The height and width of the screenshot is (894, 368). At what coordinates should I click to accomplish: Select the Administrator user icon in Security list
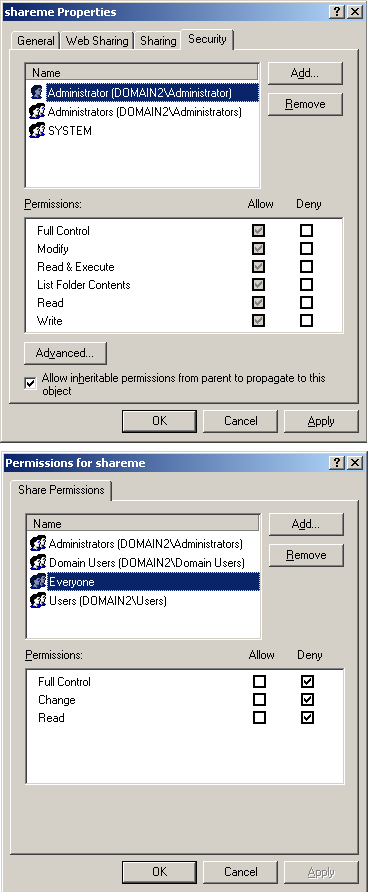coord(37,92)
